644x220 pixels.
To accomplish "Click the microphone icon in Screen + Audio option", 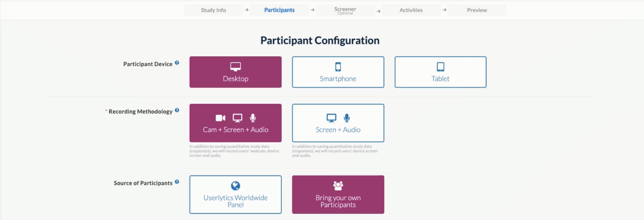I will (346, 118).
